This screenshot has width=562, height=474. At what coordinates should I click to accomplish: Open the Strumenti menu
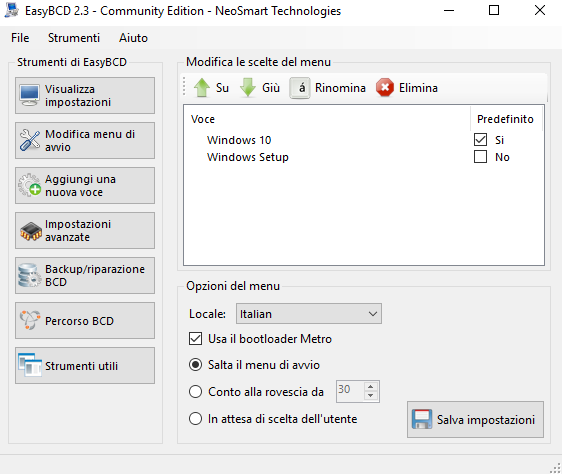[74, 38]
